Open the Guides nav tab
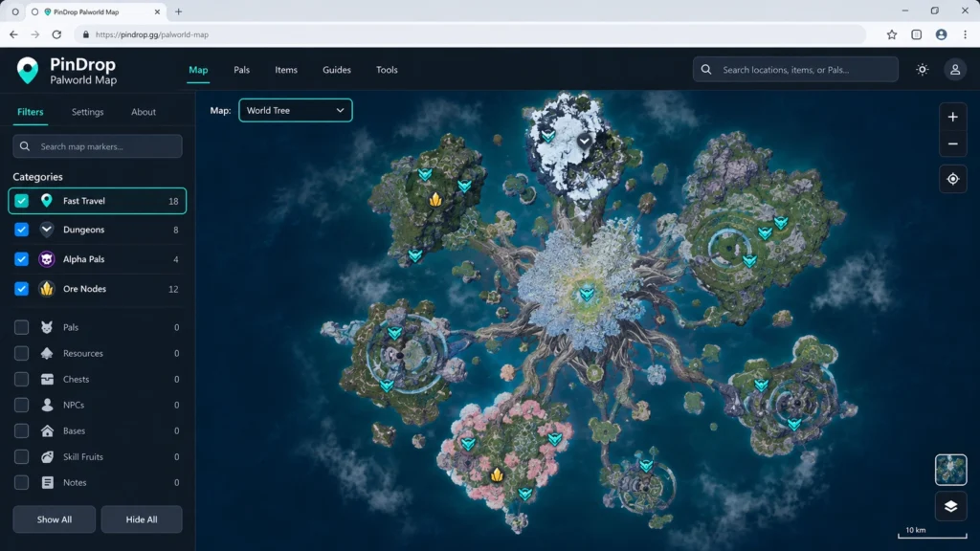Screen dimensions: 980x551 point(336,70)
